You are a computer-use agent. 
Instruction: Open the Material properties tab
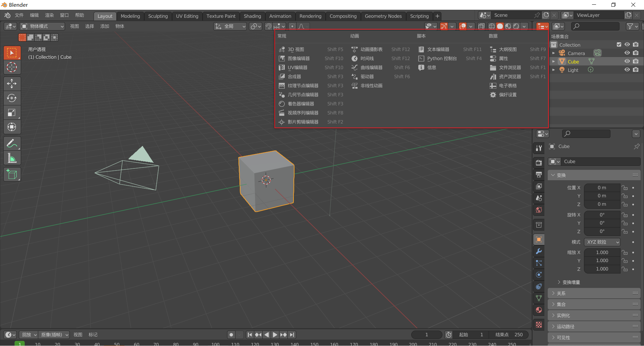[539, 310]
